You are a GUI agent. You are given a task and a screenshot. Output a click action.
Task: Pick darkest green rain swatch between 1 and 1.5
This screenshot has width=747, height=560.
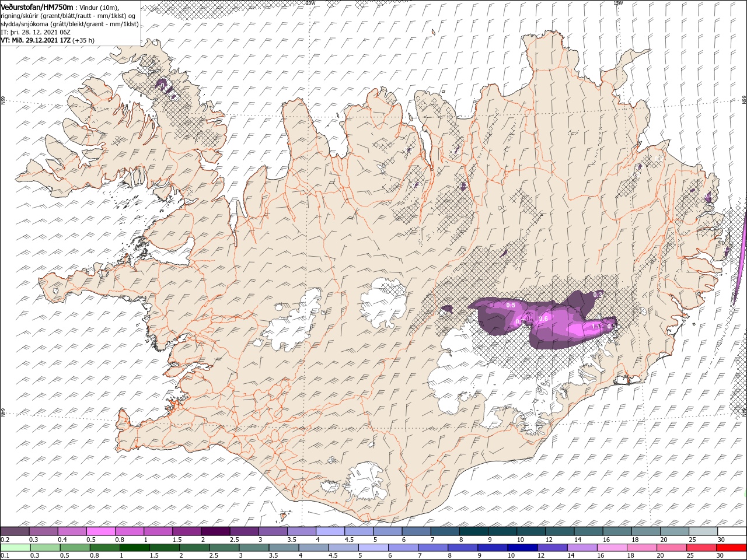(135, 547)
